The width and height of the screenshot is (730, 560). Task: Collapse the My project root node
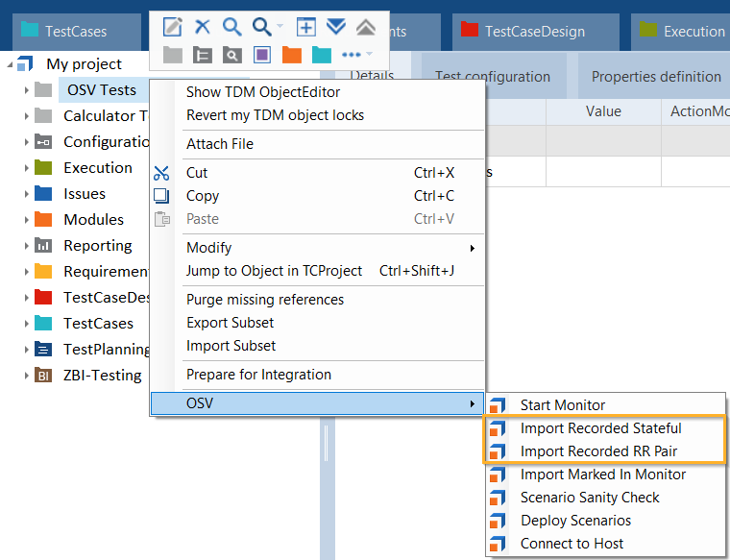coord(11,64)
